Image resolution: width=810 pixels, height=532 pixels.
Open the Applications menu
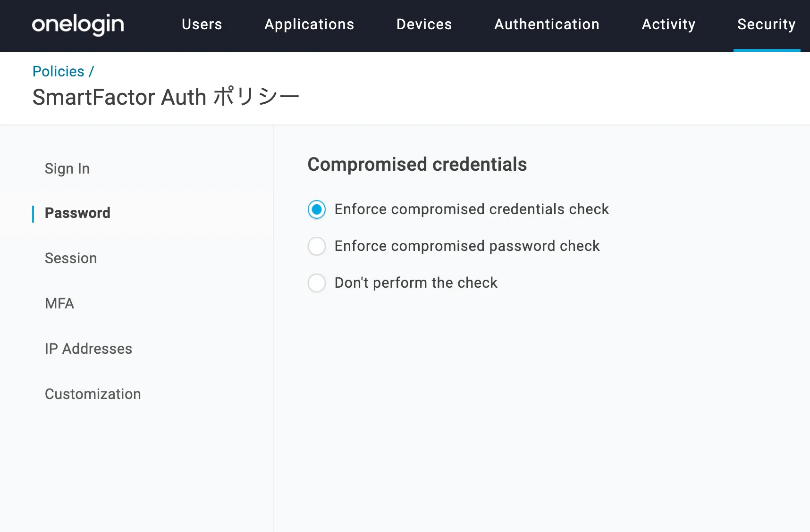tap(309, 25)
